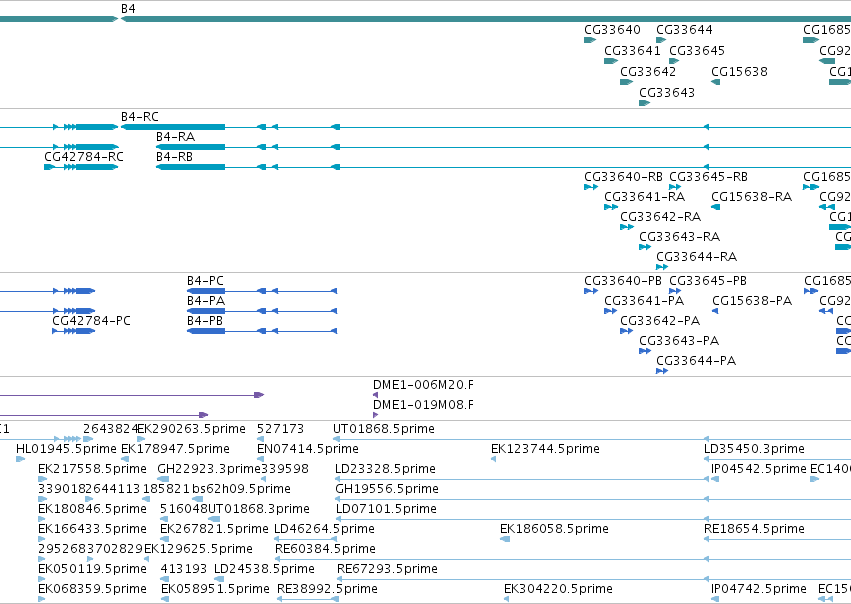Click the B4-RC transcript label
This screenshot has height=604, width=851.
click(139, 117)
